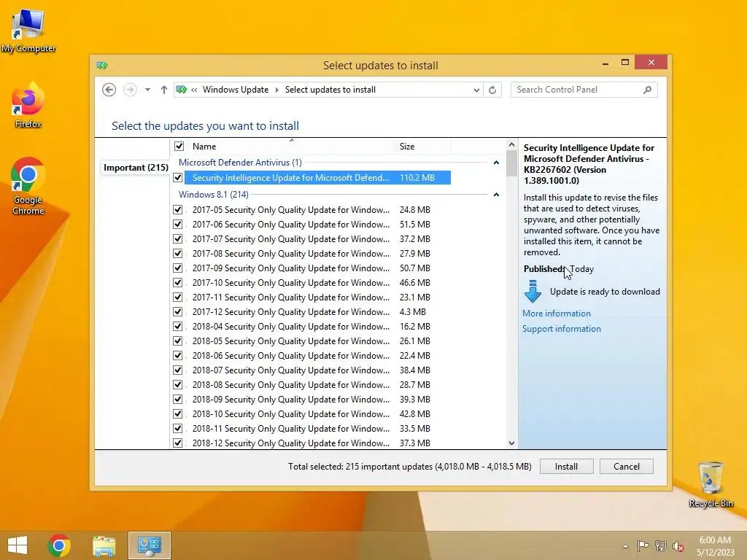Open the Recycle Bin on desktop
This screenshot has height=560, width=747.
coord(711,485)
